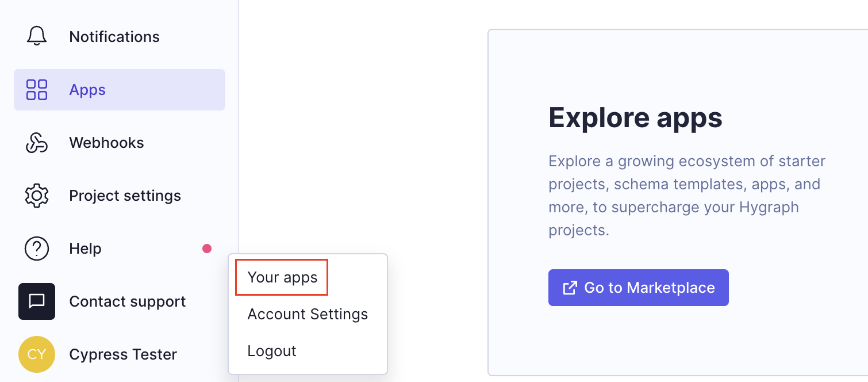Click the Contact support text label
Screen dimensions: 868x382
pos(127,301)
